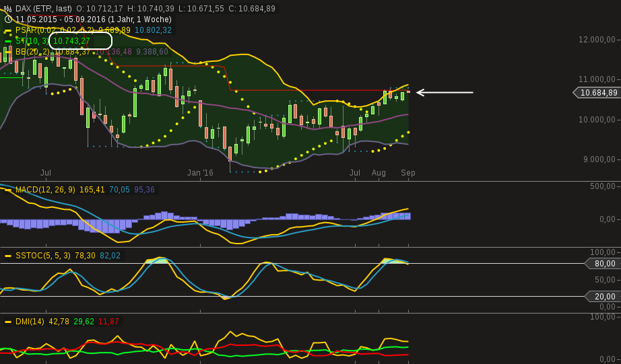Click the Jan '16 time axis label

pos(200,173)
